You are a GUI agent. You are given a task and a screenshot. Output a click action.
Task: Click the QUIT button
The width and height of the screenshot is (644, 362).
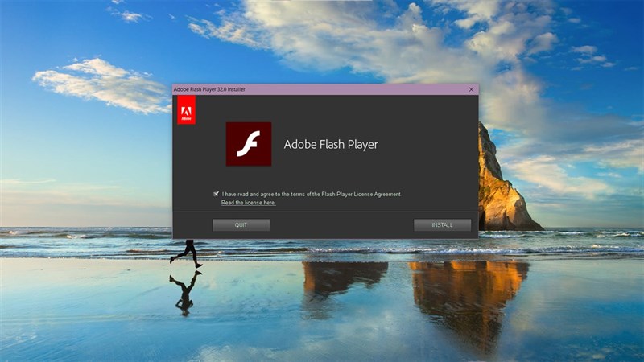click(x=241, y=225)
